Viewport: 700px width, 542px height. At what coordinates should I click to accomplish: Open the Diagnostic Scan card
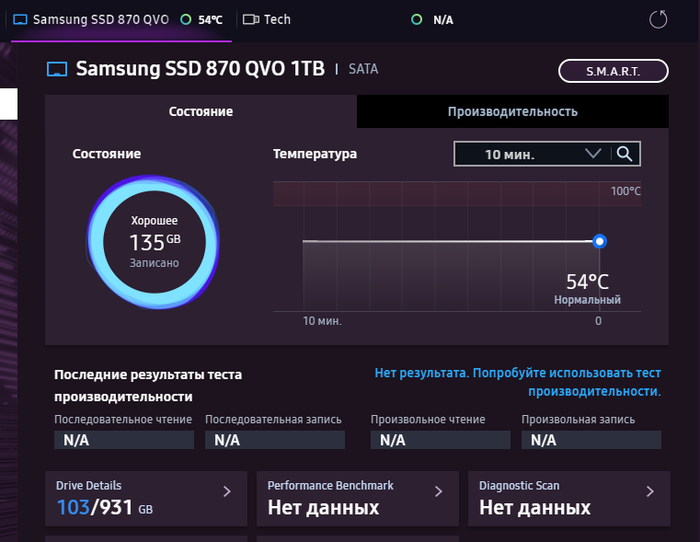point(569,499)
